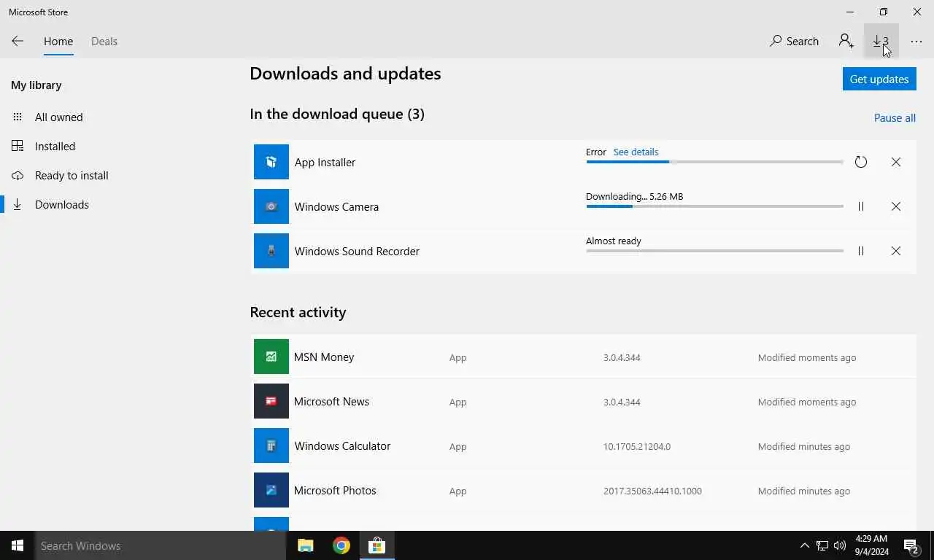
Task: Open File Explorer from the taskbar
Action: 306,545
